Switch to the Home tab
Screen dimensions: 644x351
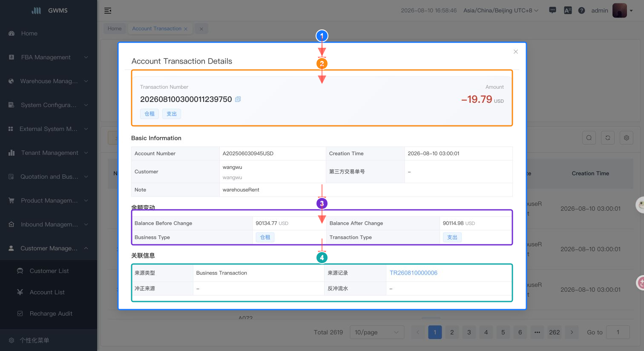coord(115,29)
